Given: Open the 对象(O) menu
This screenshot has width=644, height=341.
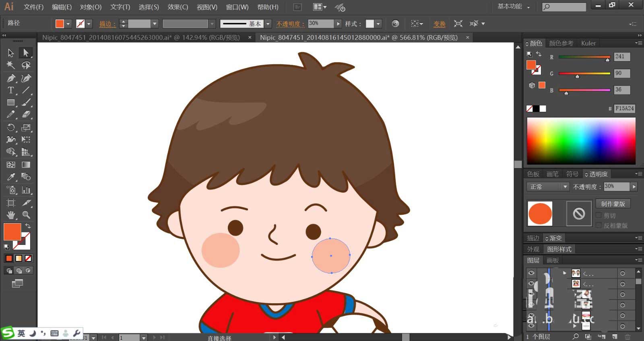Looking at the screenshot, I should tap(91, 7).
